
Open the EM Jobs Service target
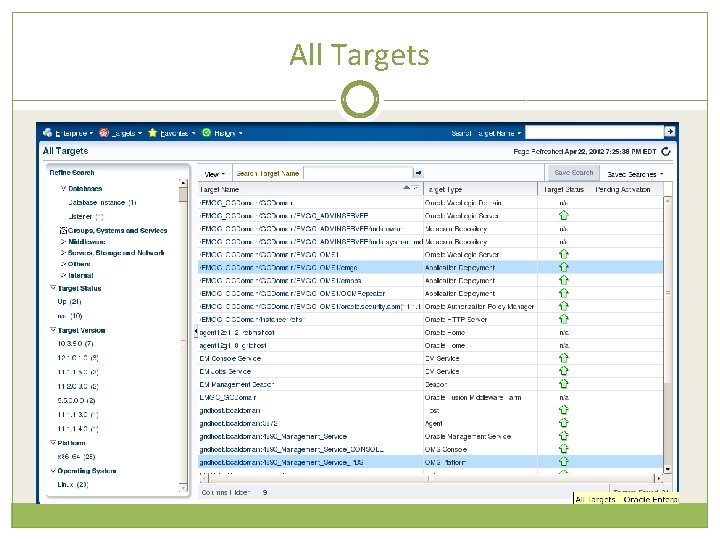tap(225, 371)
